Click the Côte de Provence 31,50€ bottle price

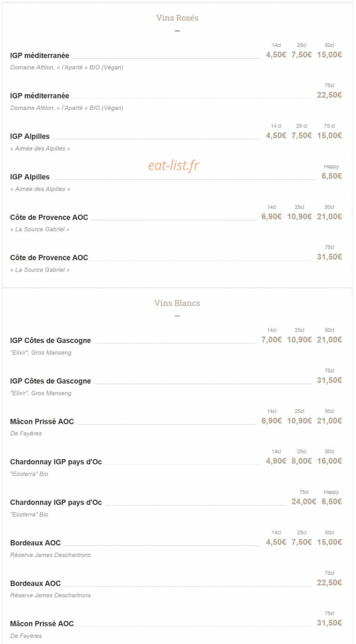(x=329, y=257)
